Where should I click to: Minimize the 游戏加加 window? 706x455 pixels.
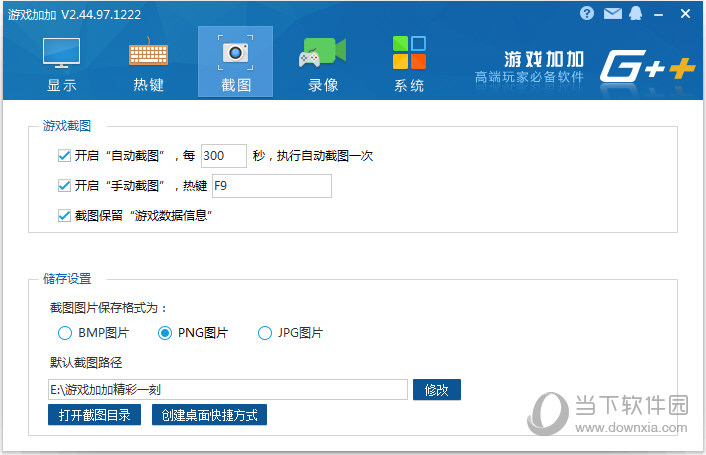[659, 15]
